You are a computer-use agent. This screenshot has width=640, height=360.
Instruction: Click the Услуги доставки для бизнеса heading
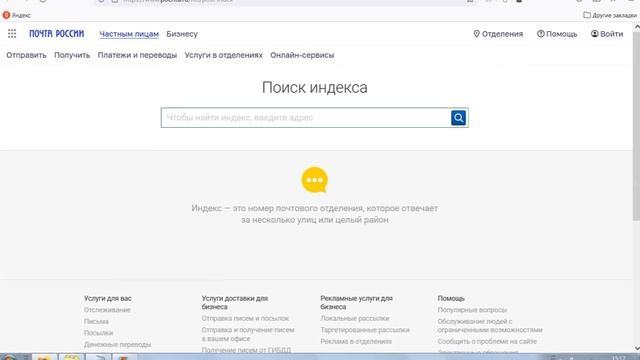click(x=235, y=302)
